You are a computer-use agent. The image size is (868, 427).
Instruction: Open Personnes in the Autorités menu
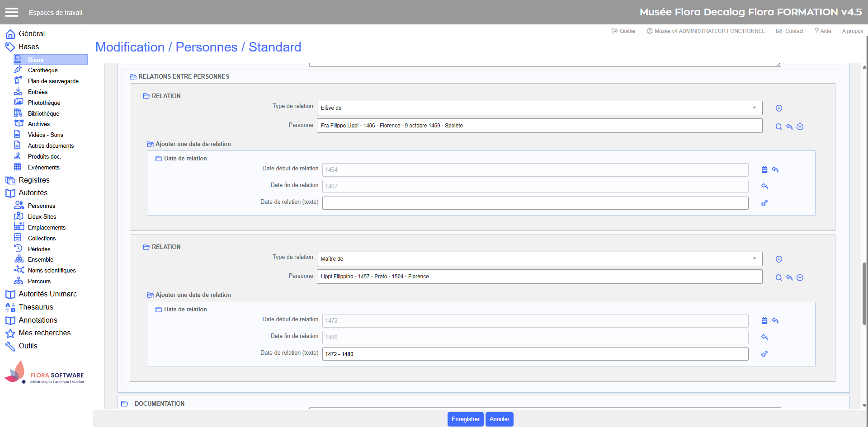tap(41, 206)
